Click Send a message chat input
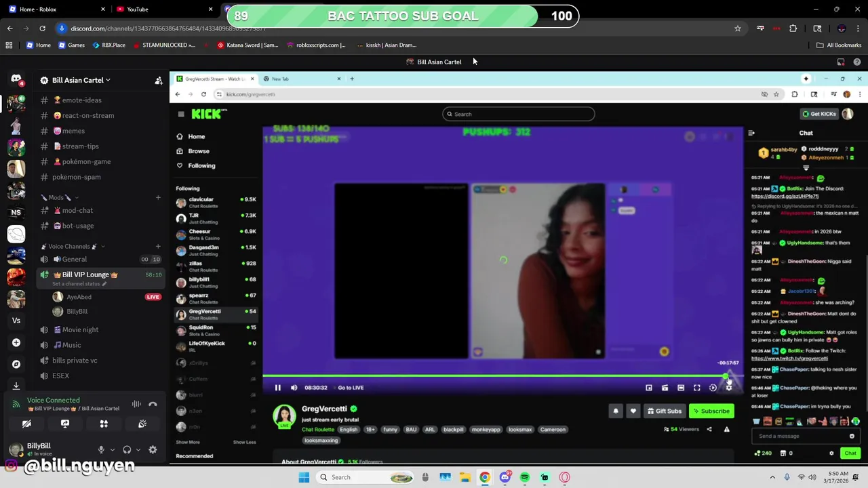This screenshot has height=488, width=868. (806, 436)
